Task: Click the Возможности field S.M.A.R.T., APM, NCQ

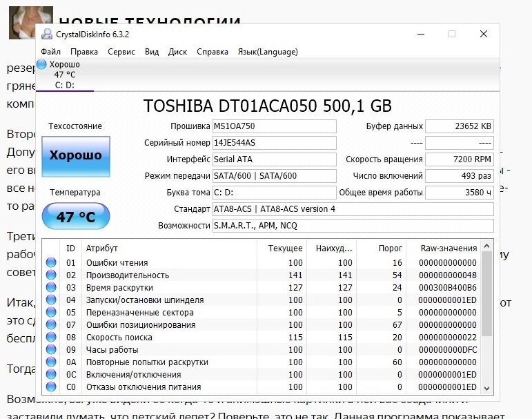Action: (353, 226)
